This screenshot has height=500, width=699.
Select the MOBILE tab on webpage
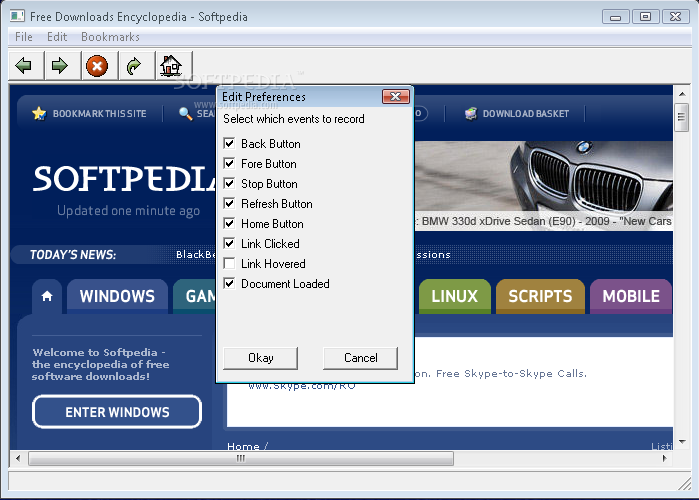pyautogui.click(x=631, y=296)
